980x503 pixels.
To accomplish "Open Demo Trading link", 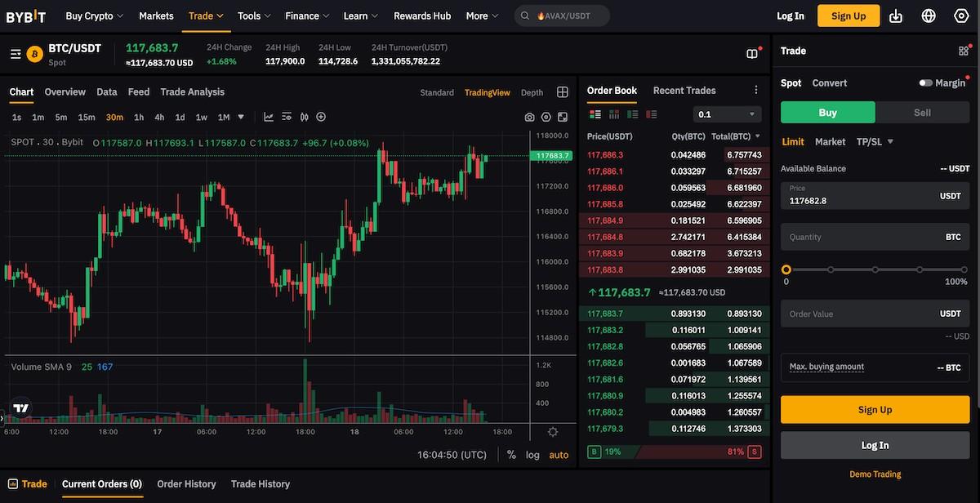I will pyautogui.click(x=875, y=474).
